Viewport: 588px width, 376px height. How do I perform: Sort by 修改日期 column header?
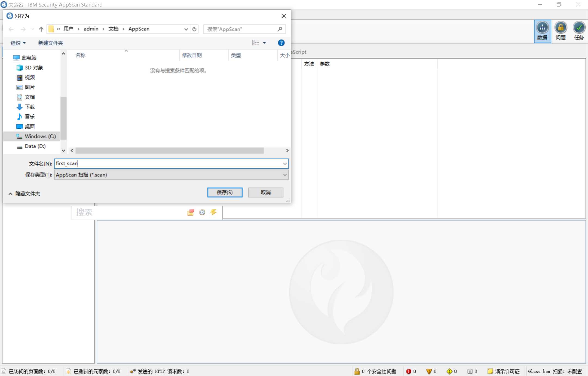click(192, 55)
